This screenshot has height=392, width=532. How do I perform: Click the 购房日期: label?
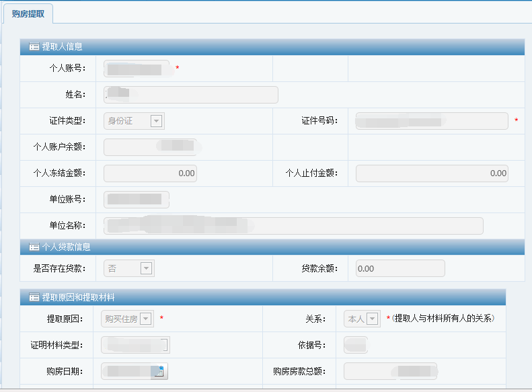point(65,371)
